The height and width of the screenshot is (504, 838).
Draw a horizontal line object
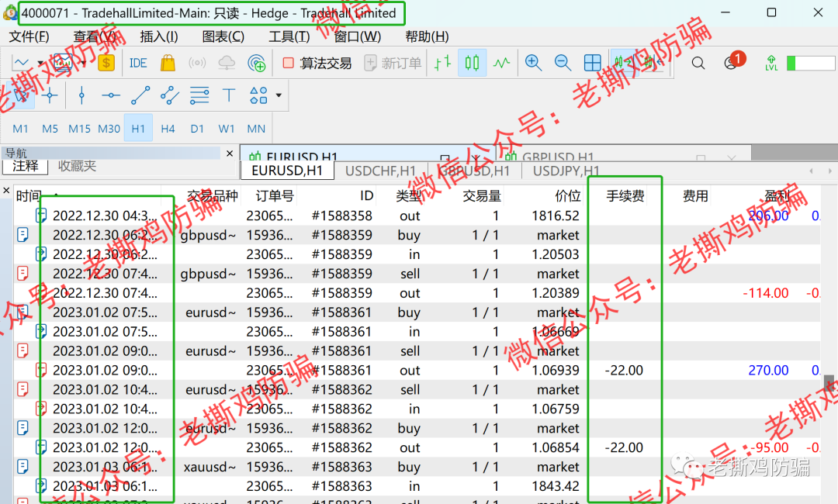pyautogui.click(x=111, y=95)
